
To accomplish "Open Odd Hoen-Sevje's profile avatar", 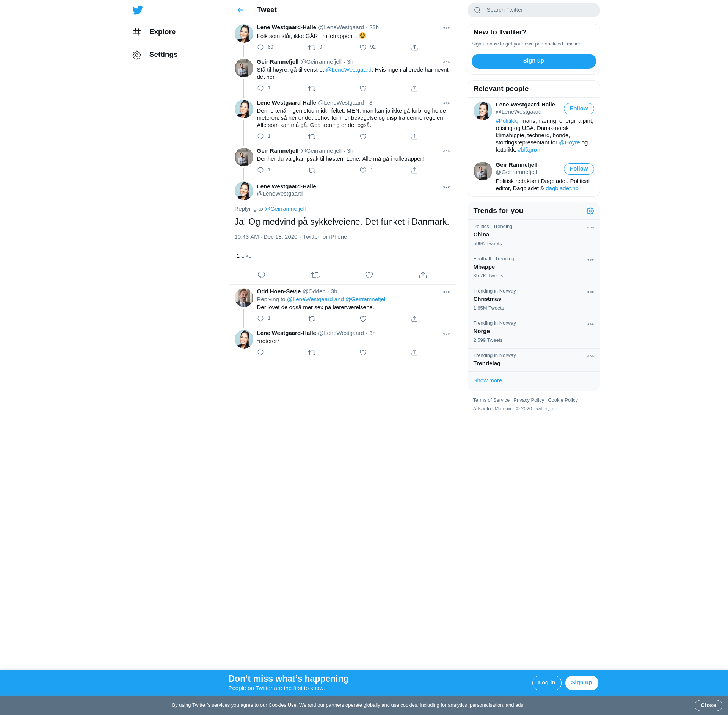I will coord(244,297).
